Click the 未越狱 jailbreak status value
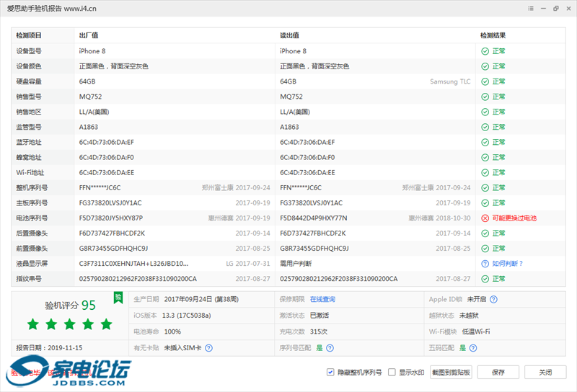The height and width of the screenshot is (392, 577). pyautogui.click(x=470, y=316)
